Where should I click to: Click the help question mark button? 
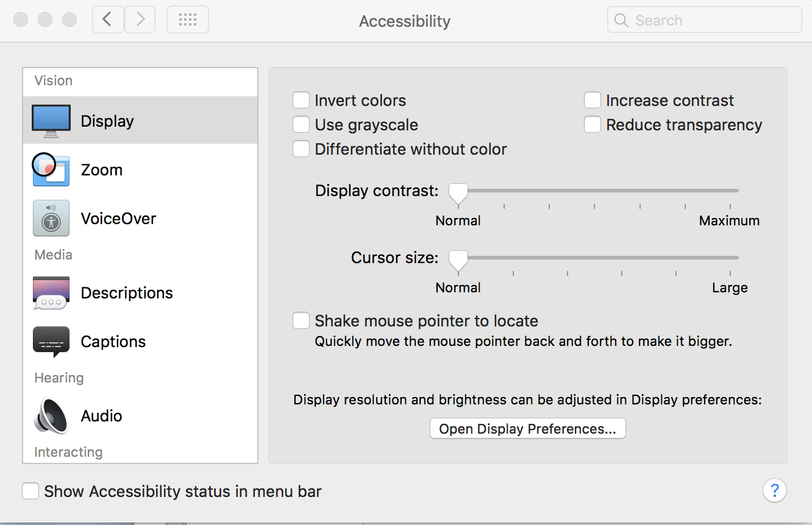point(774,490)
